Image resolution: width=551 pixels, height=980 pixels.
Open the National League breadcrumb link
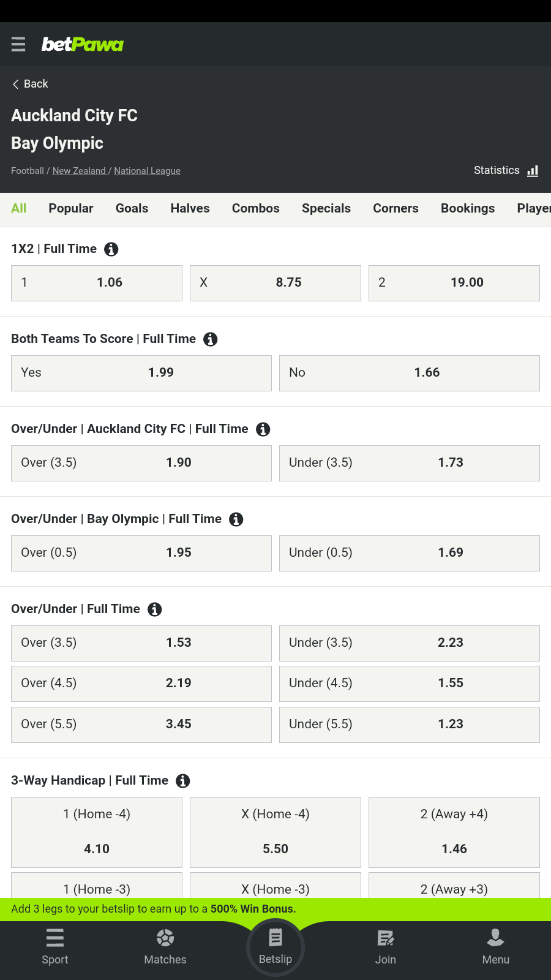click(x=147, y=171)
